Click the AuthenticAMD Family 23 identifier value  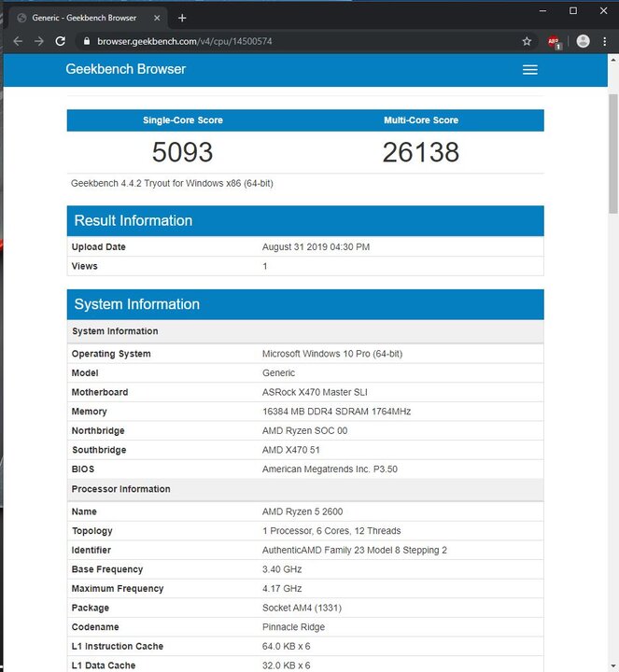(355, 551)
